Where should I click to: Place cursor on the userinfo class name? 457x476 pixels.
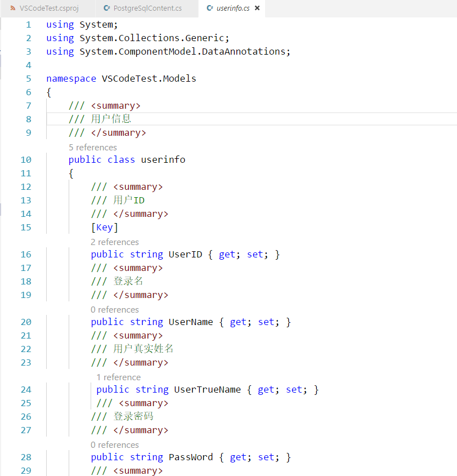tap(163, 159)
